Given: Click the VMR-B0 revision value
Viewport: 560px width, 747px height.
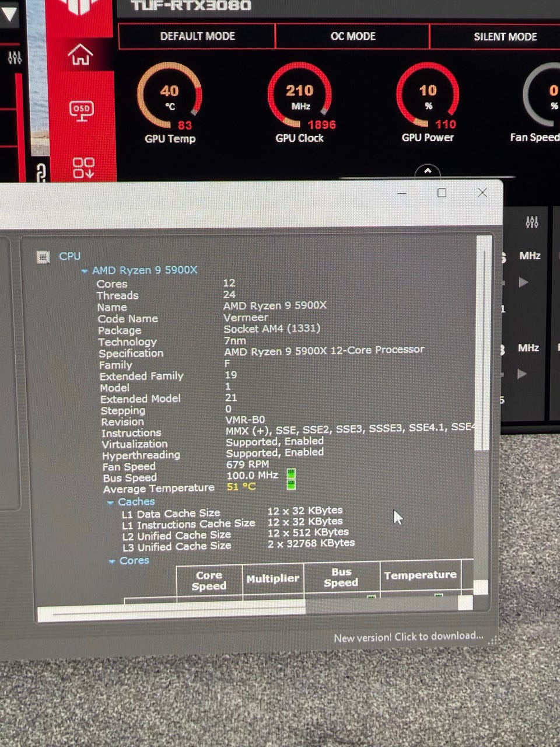Looking at the screenshot, I should 245,420.
